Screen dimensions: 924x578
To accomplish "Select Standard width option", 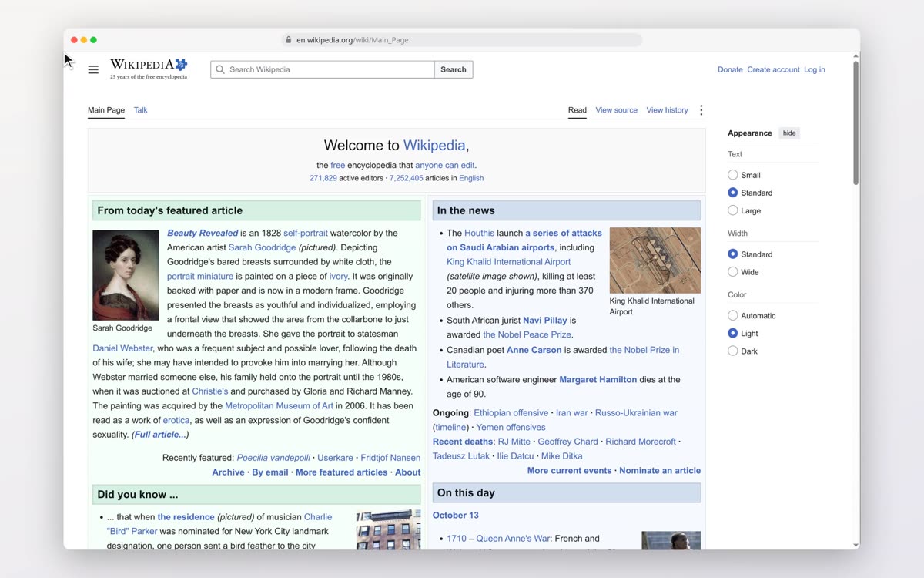I will click(x=733, y=254).
